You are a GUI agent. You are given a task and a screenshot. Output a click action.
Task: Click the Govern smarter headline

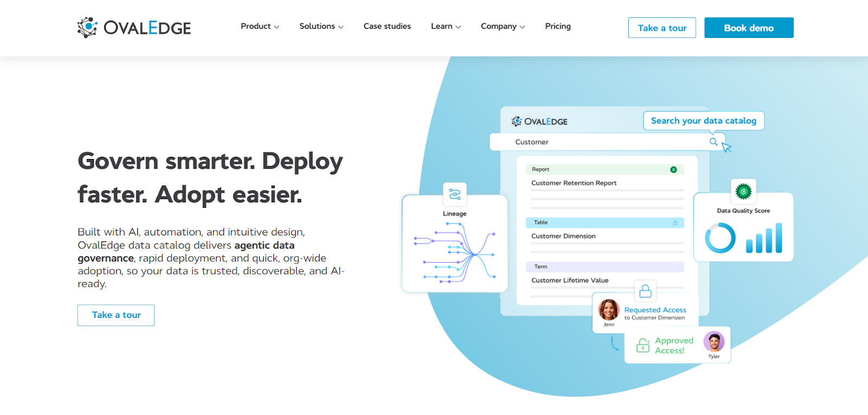[x=210, y=177]
